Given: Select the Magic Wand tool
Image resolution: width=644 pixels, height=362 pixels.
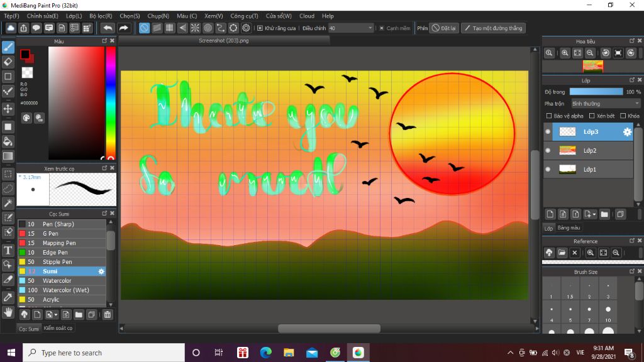Looking at the screenshot, I should pos(8,203).
